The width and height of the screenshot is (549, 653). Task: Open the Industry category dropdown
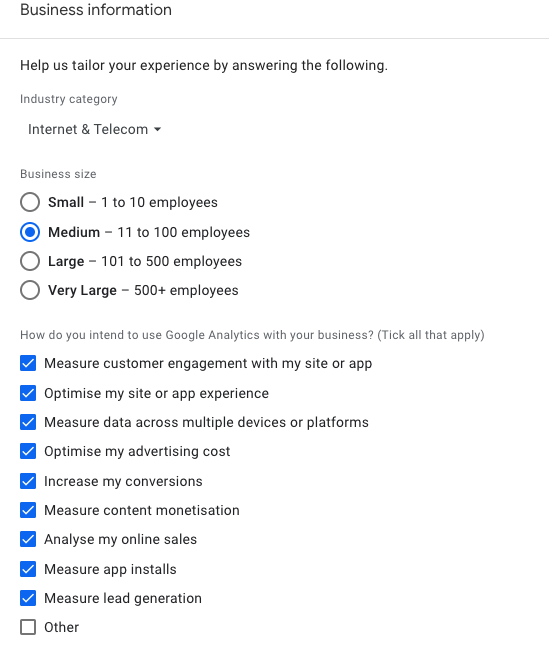[95, 129]
